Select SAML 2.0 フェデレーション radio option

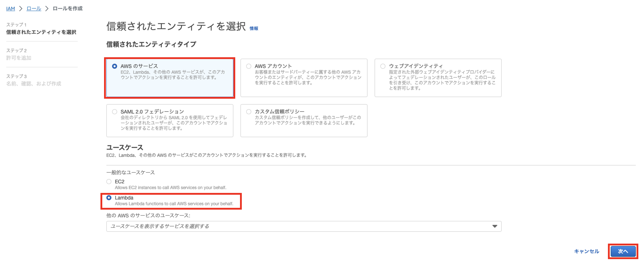click(x=114, y=112)
